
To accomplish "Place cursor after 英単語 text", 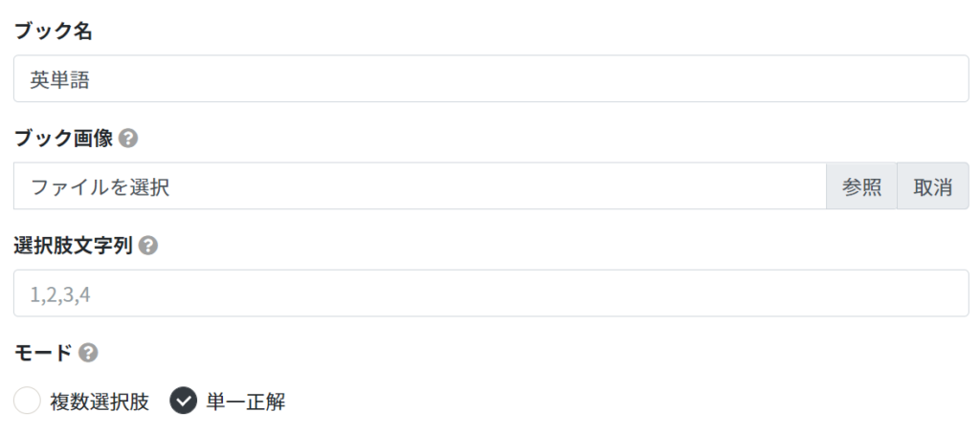I will (91, 79).
